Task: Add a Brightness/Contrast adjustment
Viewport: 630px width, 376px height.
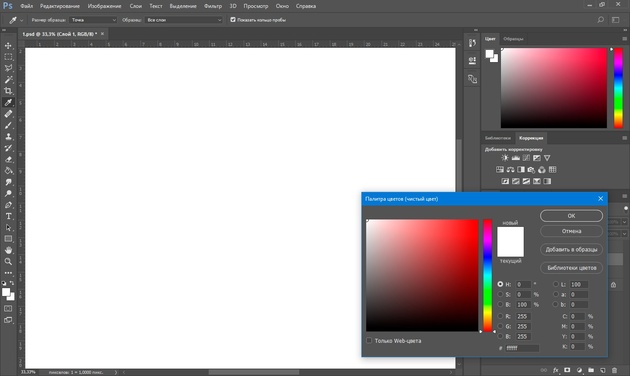Action: pyautogui.click(x=505, y=158)
